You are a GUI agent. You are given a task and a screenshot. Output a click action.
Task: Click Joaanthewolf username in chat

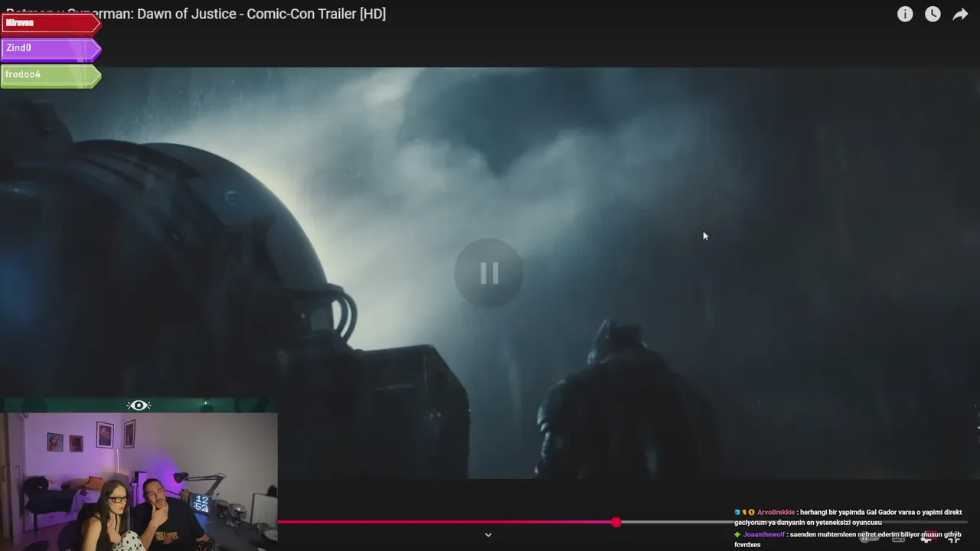tap(764, 534)
